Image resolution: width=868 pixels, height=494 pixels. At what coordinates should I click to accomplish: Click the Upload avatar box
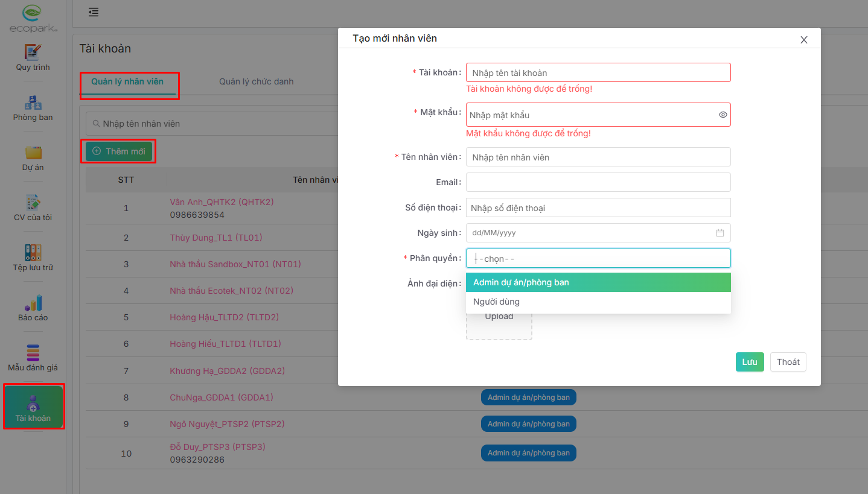(499, 323)
